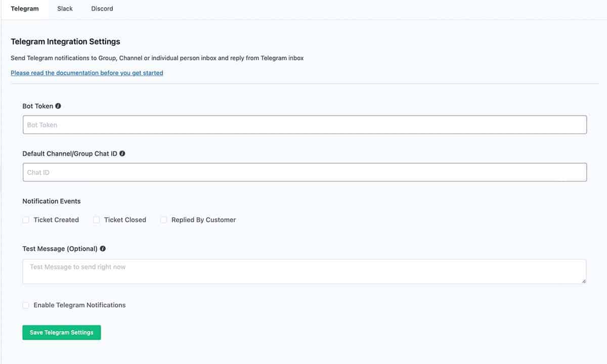Open the documentation link
This screenshot has width=607, height=364.
click(87, 73)
